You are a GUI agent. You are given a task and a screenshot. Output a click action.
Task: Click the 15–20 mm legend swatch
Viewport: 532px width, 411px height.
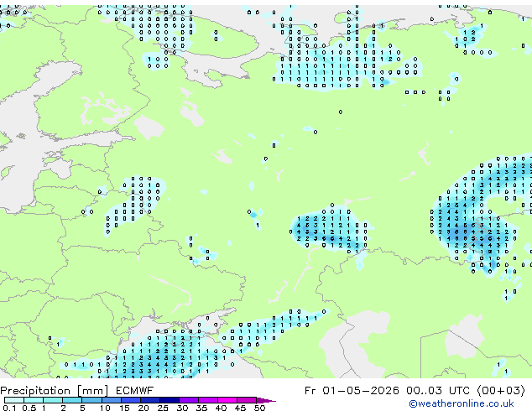(x=130, y=400)
